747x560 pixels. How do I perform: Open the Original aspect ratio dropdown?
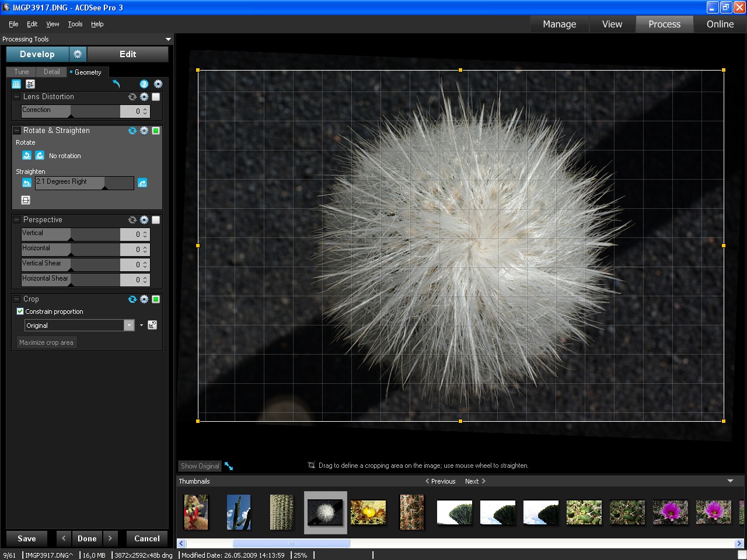[129, 325]
